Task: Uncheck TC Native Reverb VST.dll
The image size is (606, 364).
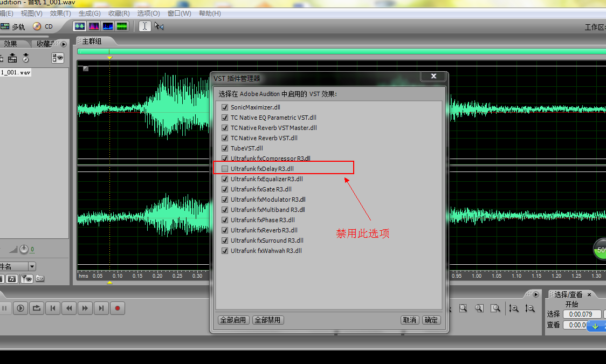Action: click(224, 138)
